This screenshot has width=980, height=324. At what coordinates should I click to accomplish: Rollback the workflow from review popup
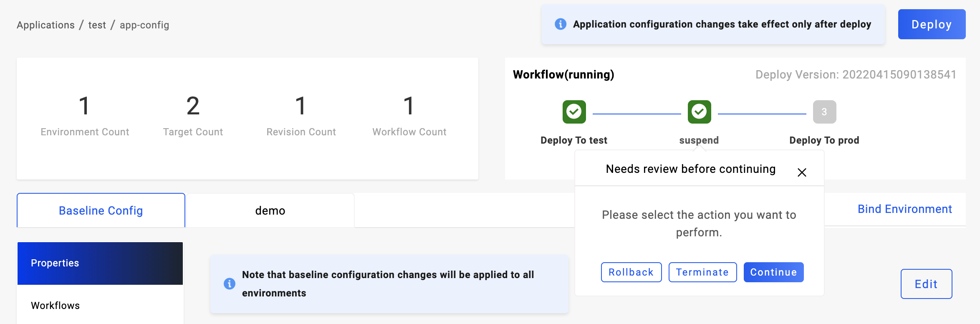[631, 272]
